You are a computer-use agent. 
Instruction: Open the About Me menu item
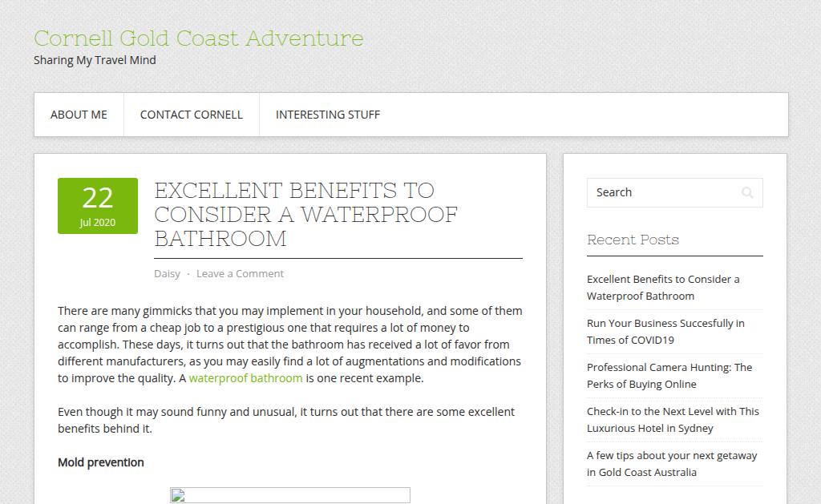click(79, 115)
